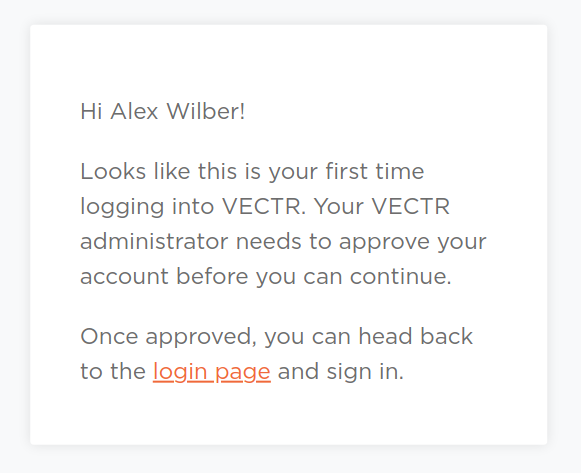Click the word 'continue.' in the message
Screen dimensions: 581x473
pyautogui.click(x=401, y=277)
